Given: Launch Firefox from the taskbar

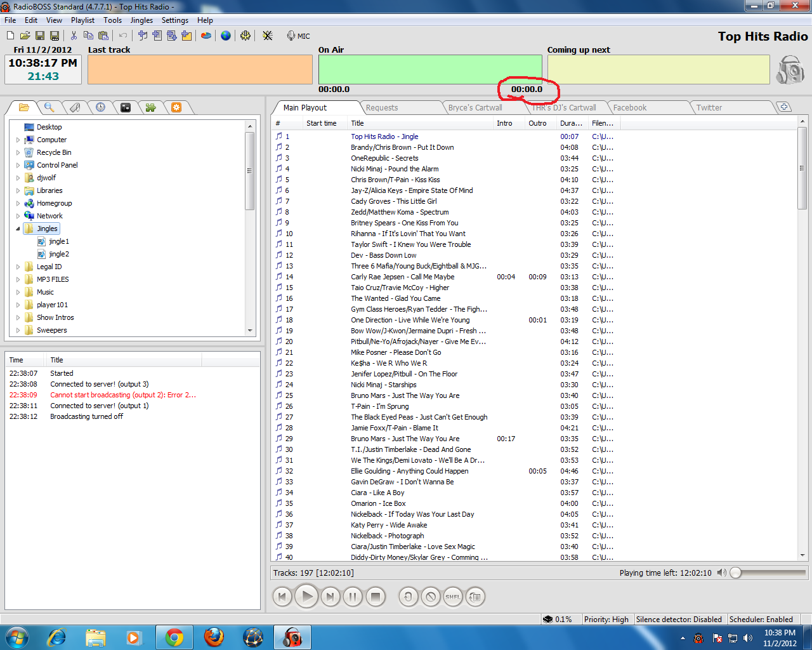Looking at the screenshot, I should point(214,637).
